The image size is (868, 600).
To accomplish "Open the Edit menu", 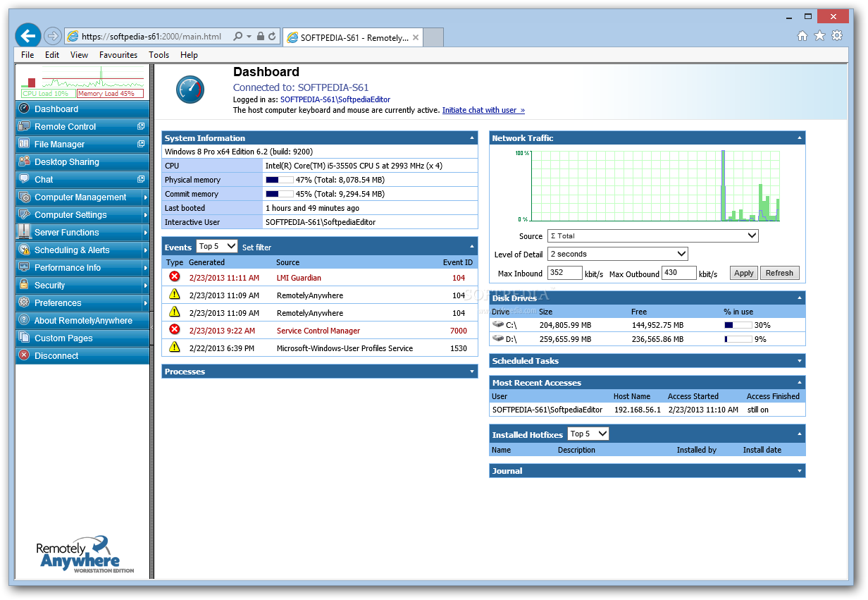I will (x=52, y=55).
